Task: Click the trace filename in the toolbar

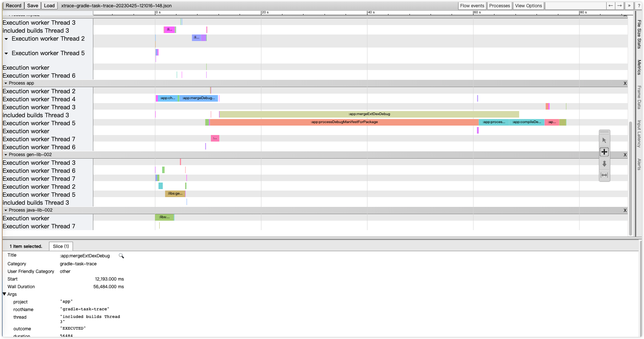Action: tap(117, 5)
